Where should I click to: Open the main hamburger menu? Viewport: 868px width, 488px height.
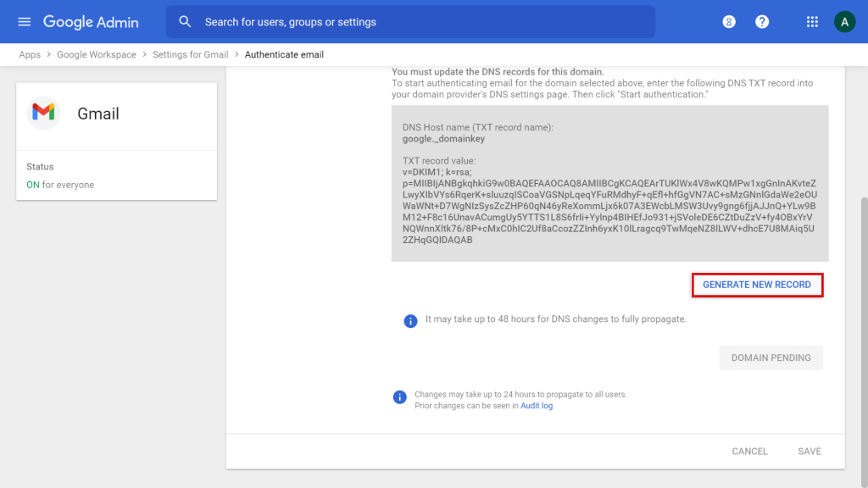pyautogui.click(x=24, y=21)
